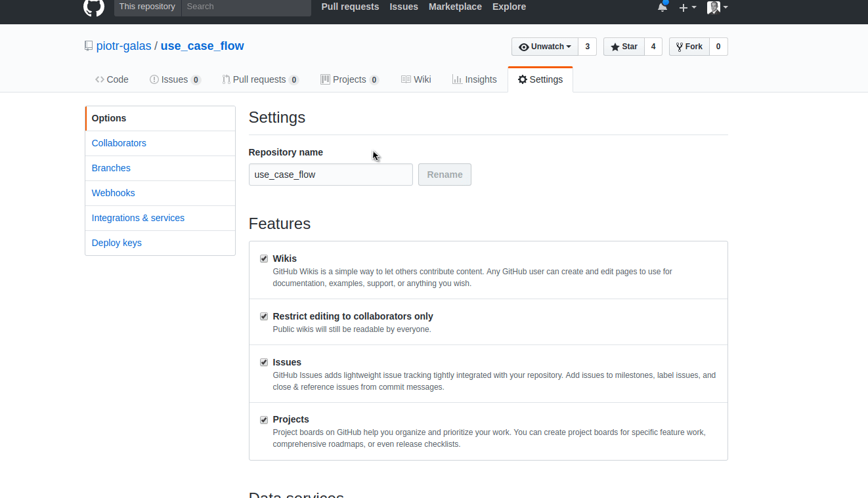
Task: Click the Rename button
Action: (x=445, y=175)
